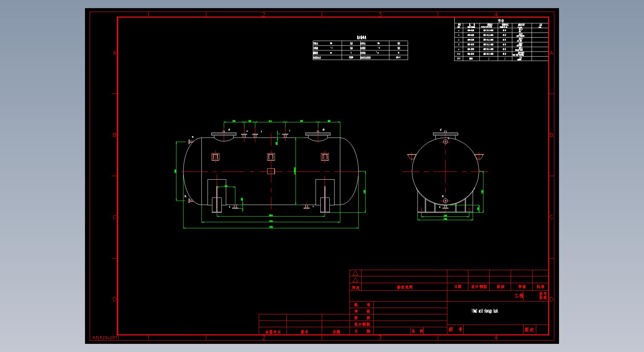This screenshot has height=352, width=644.
Task: Pick the right saddle support of the tank
Action: (x=325, y=196)
